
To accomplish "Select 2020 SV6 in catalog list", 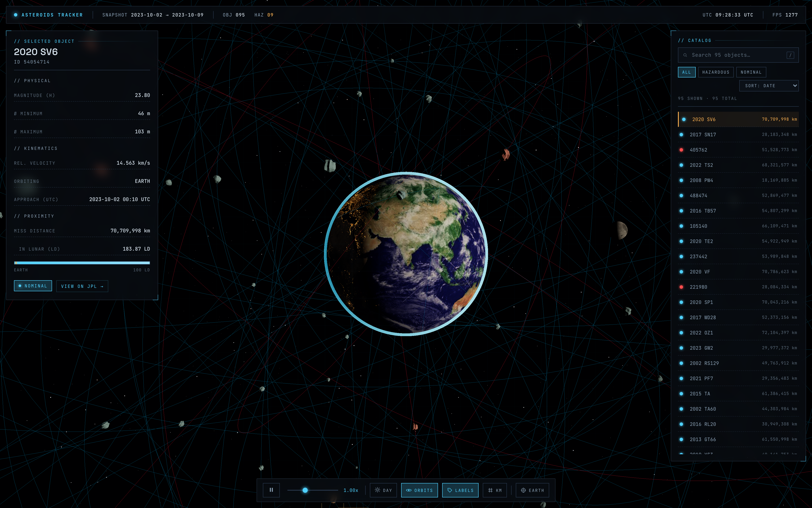I will coord(738,119).
